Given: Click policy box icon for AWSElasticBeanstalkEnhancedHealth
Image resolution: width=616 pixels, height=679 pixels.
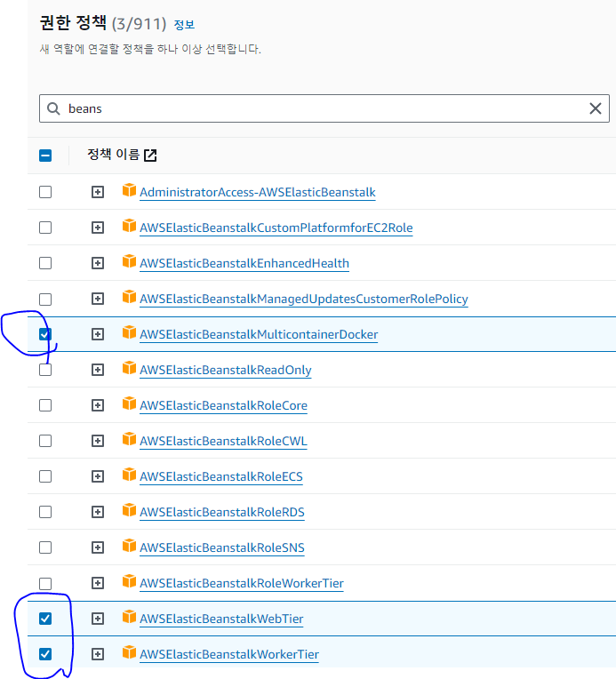Looking at the screenshot, I should 129,260.
